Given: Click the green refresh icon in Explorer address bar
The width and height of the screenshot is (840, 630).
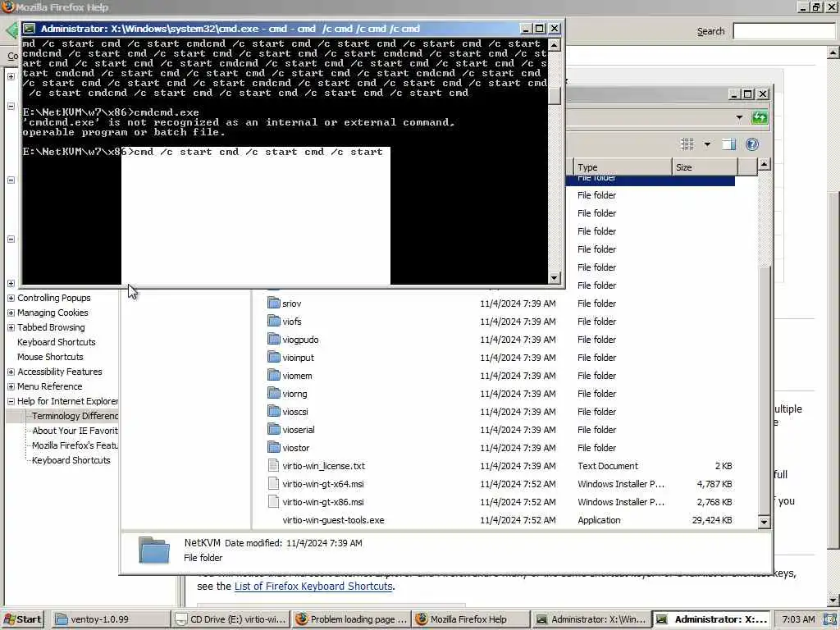Looking at the screenshot, I should pyautogui.click(x=759, y=117).
